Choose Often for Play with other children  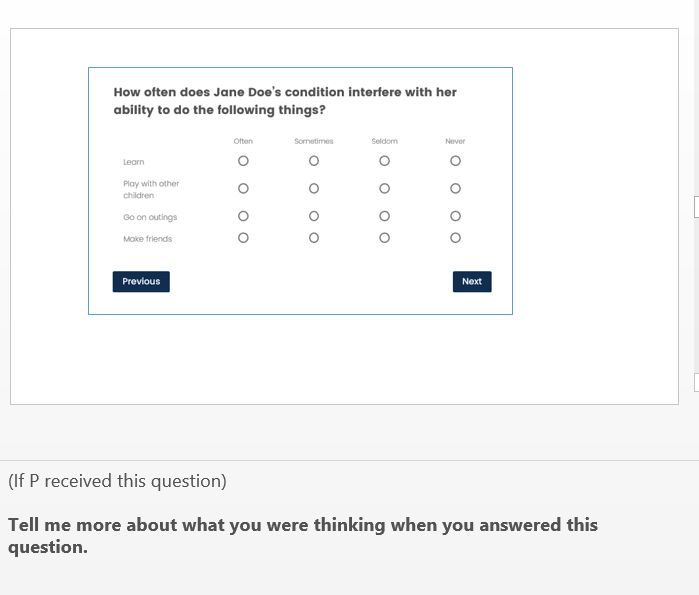pos(243,189)
